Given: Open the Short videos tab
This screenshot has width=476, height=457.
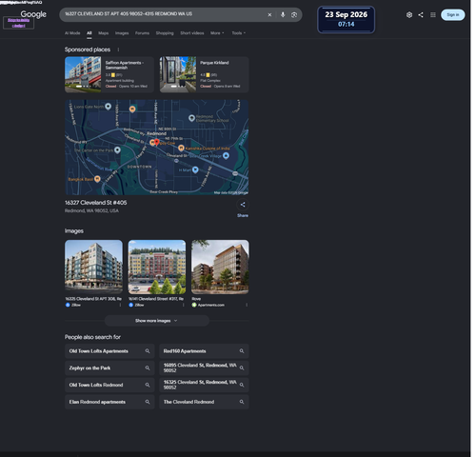Looking at the screenshot, I should pos(192,33).
